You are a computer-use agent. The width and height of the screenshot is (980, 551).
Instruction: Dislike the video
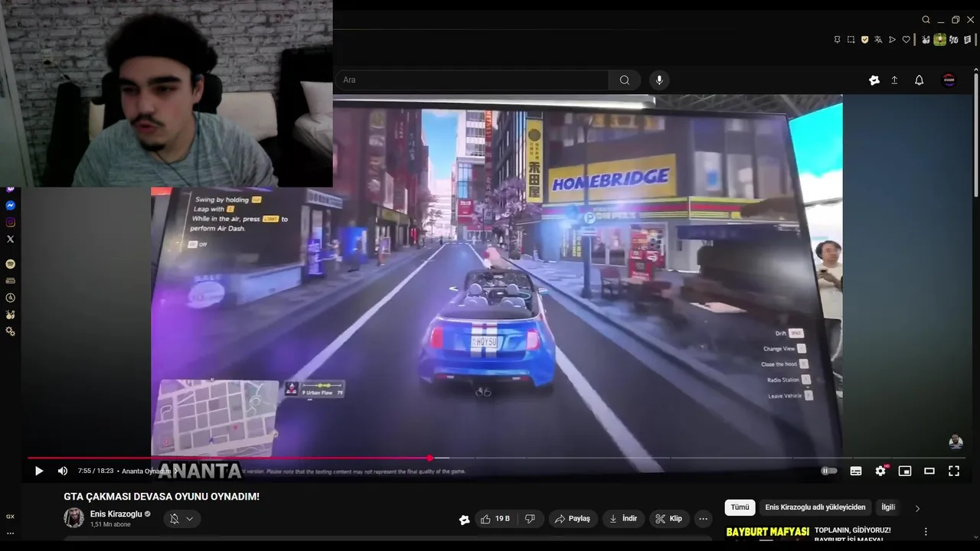click(x=530, y=519)
